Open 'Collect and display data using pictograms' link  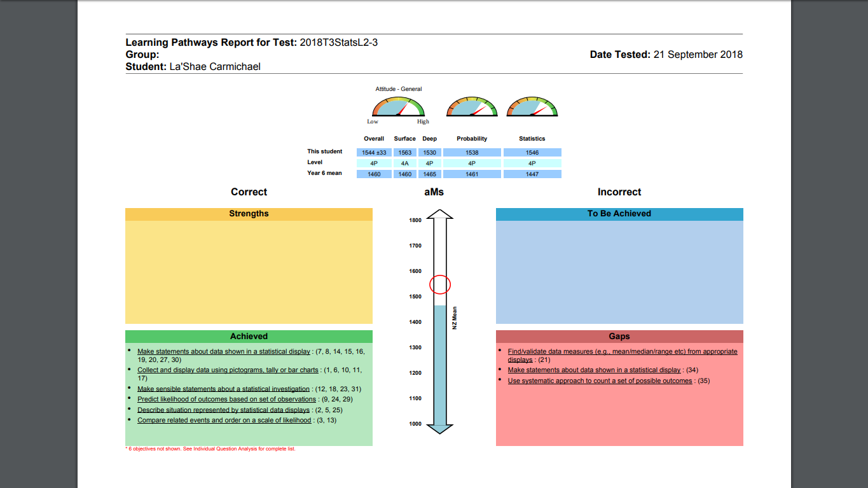click(228, 370)
